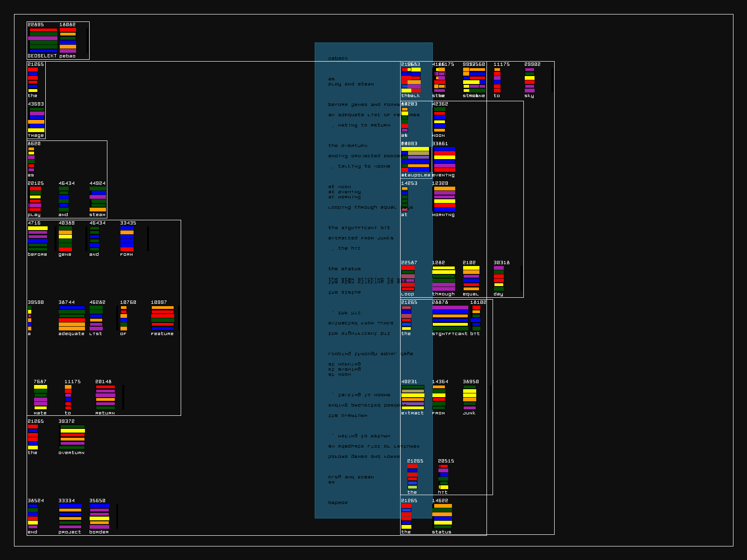Image resolution: width=747 pixels, height=560 pixels.
Task: Click the 'image' color stack
Action: pyautogui.click(x=36, y=120)
